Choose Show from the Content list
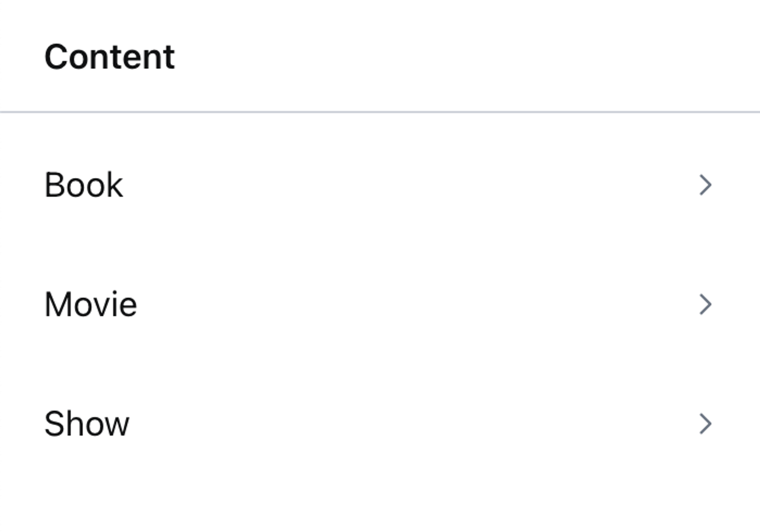 tap(87, 424)
